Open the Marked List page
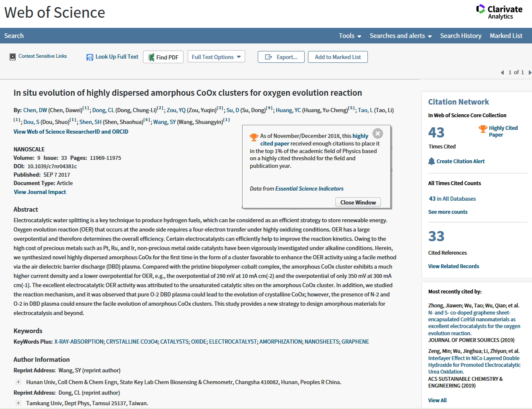The width and height of the screenshot is (532, 409). tap(506, 36)
